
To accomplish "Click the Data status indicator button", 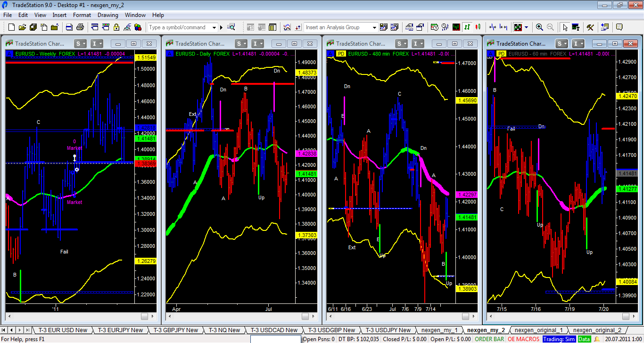I will pyautogui.click(x=584, y=339).
